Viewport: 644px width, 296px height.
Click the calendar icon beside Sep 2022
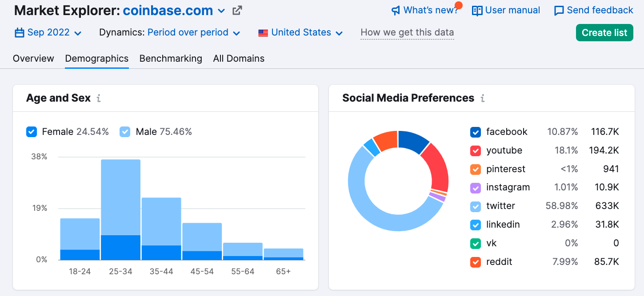point(19,32)
